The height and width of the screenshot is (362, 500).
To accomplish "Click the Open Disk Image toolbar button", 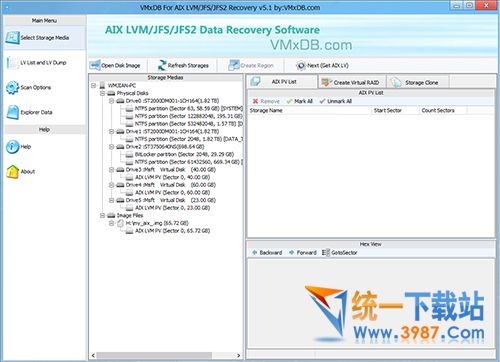I will 115,65.
